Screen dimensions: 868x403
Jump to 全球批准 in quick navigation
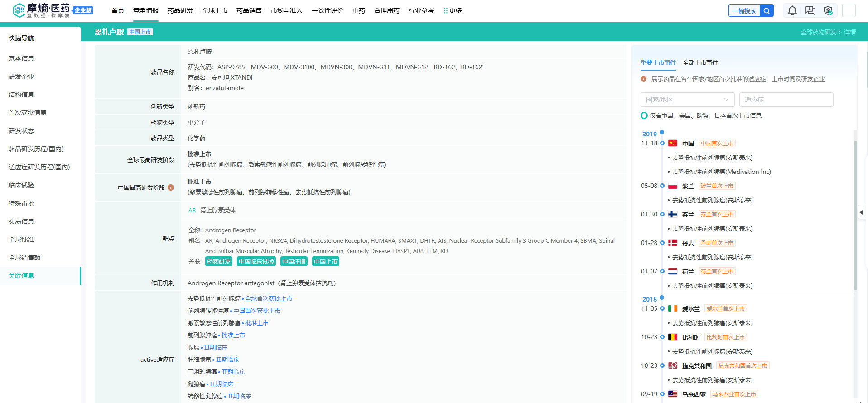click(21, 240)
